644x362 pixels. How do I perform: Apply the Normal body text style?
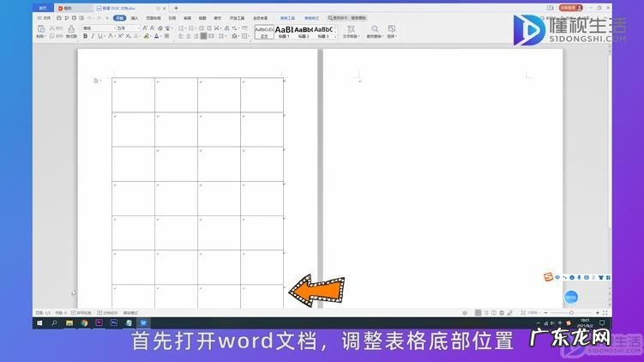(264, 32)
